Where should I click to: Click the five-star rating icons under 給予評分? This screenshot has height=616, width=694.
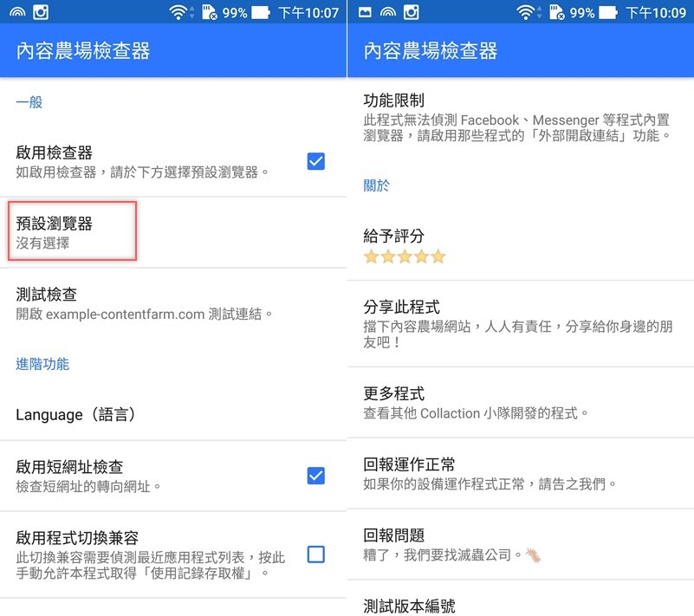pos(405,256)
